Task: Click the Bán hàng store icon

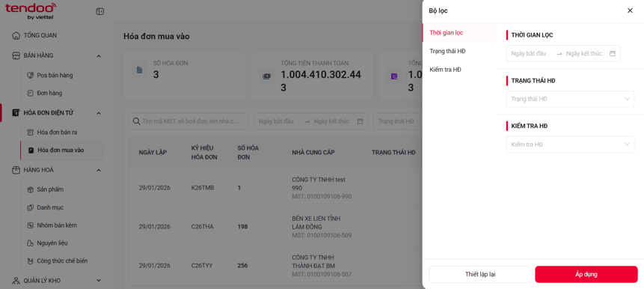Action: tap(16, 55)
